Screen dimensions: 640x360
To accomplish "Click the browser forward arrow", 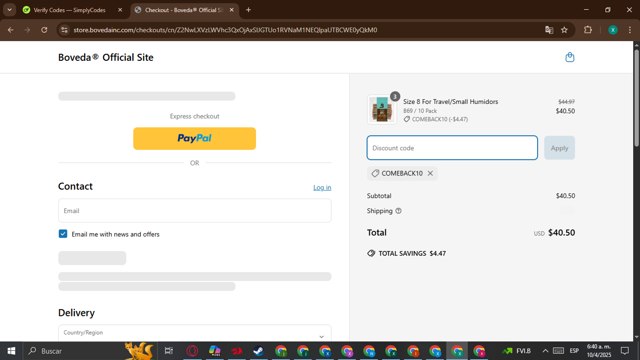I will click(x=27, y=30).
